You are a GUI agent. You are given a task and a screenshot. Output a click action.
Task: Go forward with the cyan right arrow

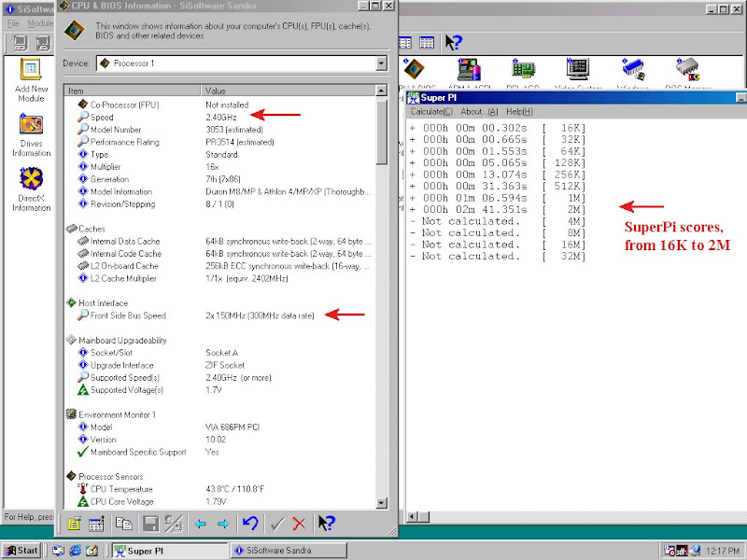pyautogui.click(x=223, y=524)
